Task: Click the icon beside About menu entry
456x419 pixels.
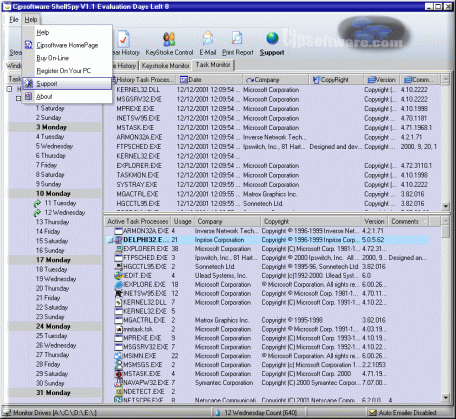Action: (x=29, y=96)
